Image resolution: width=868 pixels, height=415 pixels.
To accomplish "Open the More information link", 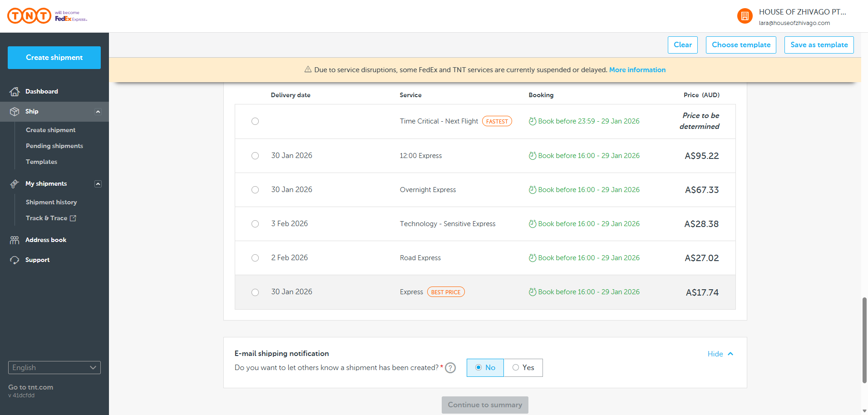I will coord(637,70).
